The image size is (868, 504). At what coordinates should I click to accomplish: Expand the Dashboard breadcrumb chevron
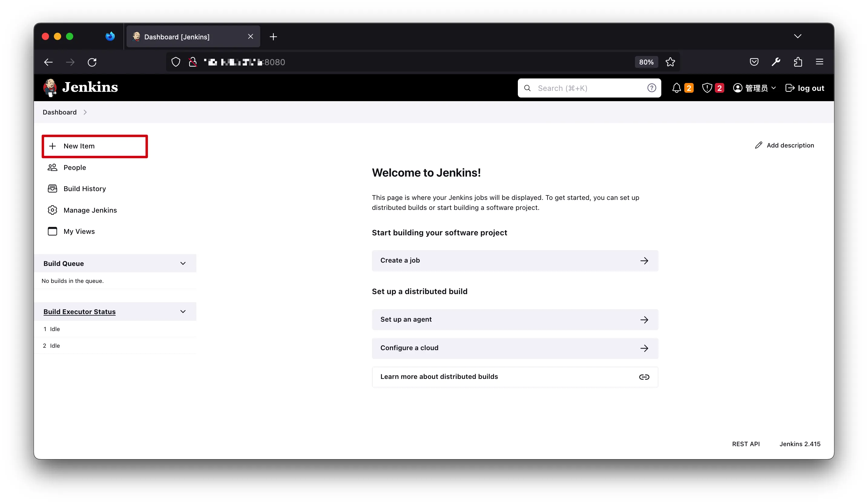point(85,112)
